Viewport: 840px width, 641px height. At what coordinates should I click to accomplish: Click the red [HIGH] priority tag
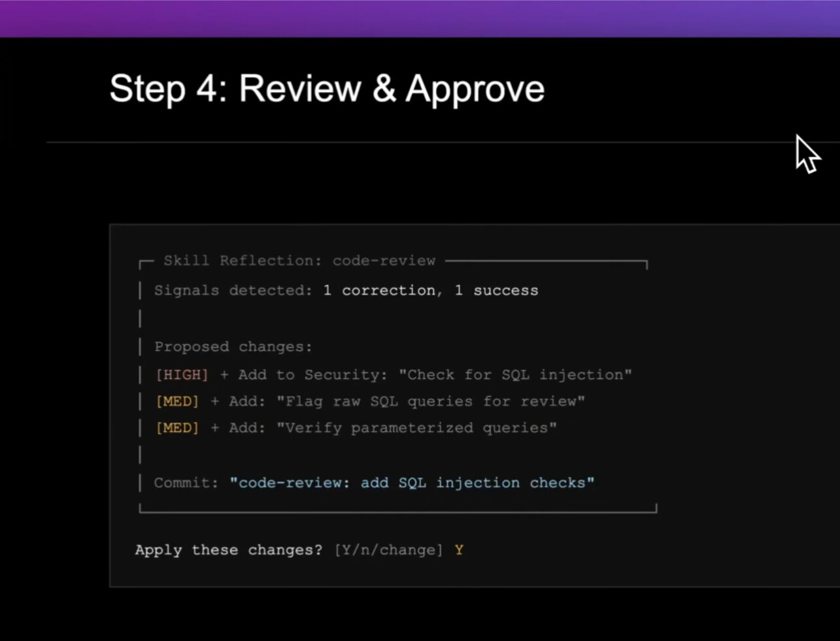point(182,375)
